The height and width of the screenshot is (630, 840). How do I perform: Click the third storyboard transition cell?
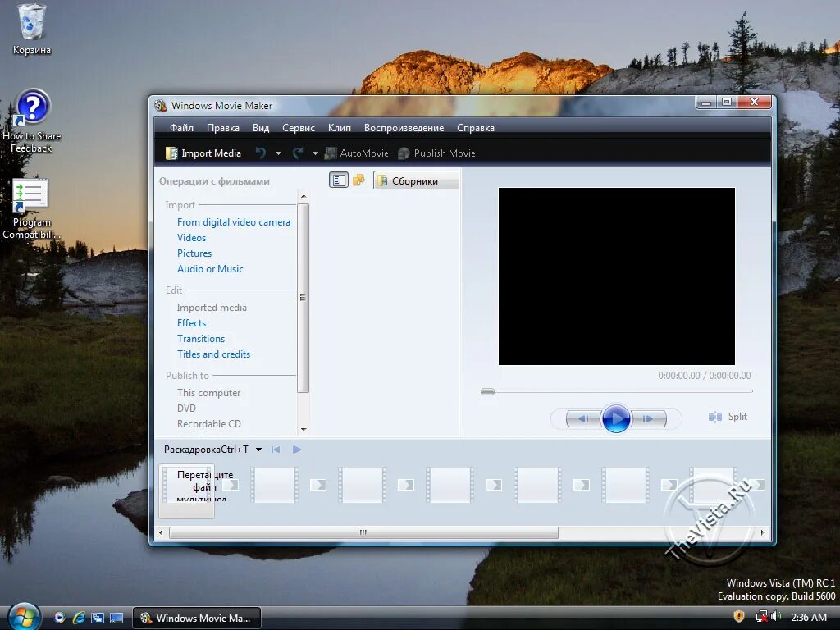pyautogui.click(x=405, y=485)
